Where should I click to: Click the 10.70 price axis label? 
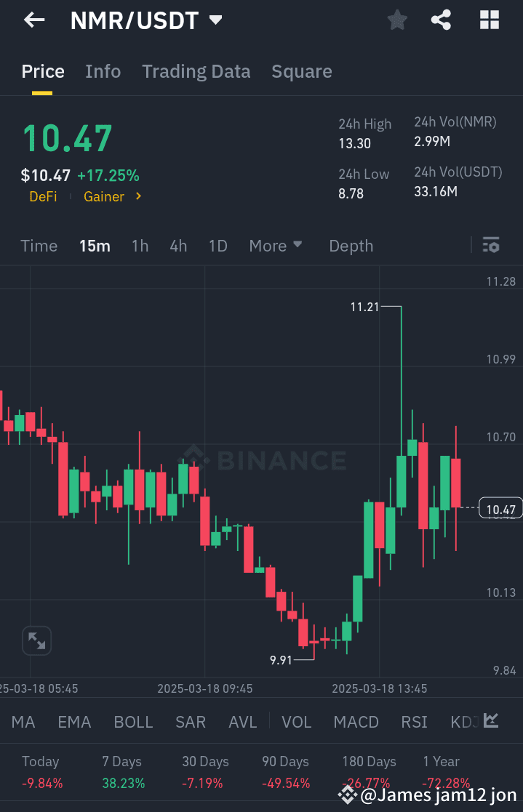pos(500,437)
